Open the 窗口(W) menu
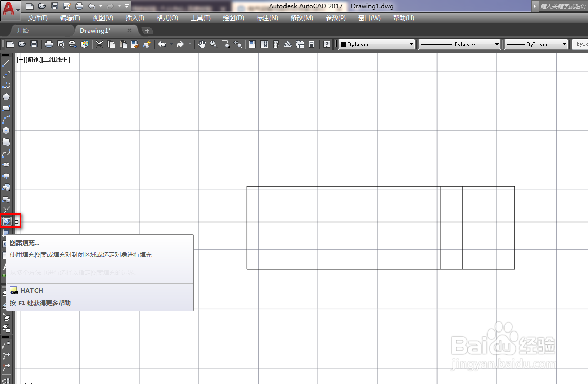 (x=369, y=18)
